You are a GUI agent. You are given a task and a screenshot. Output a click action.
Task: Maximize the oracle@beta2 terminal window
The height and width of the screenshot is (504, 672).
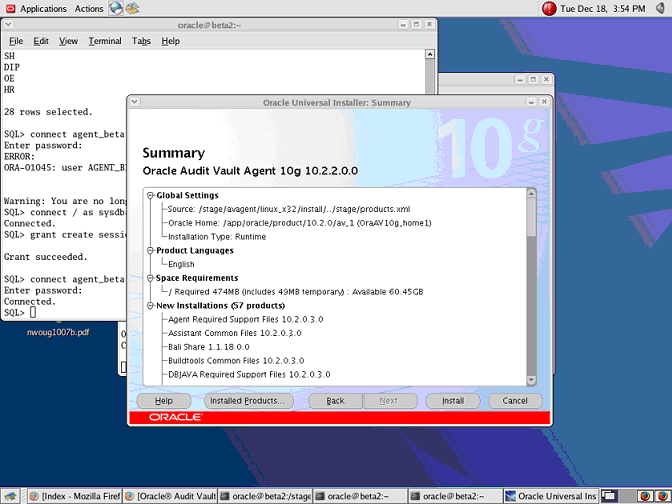coord(416,25)
